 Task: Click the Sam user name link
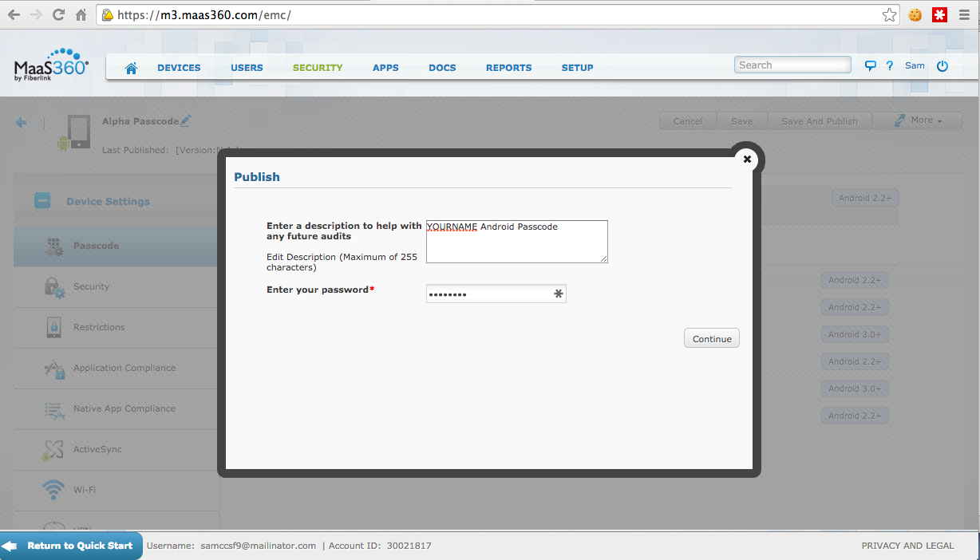coord(915,65)
